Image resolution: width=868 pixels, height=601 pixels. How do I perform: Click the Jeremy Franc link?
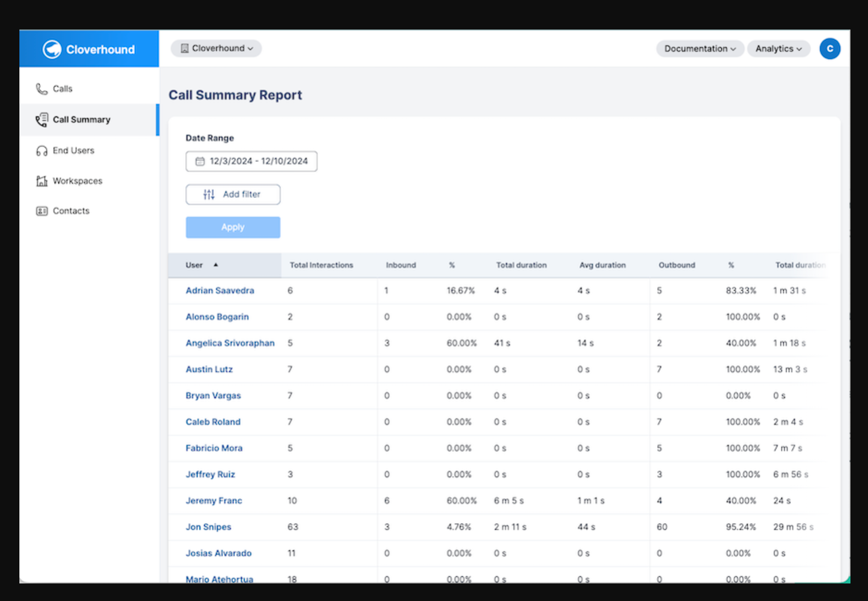[214, 501]
